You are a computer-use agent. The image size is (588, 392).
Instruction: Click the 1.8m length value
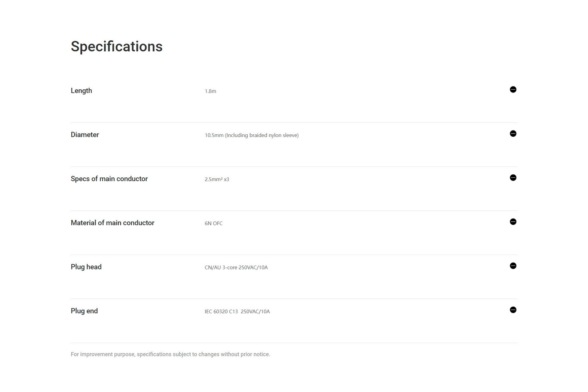tap(210, 91)
